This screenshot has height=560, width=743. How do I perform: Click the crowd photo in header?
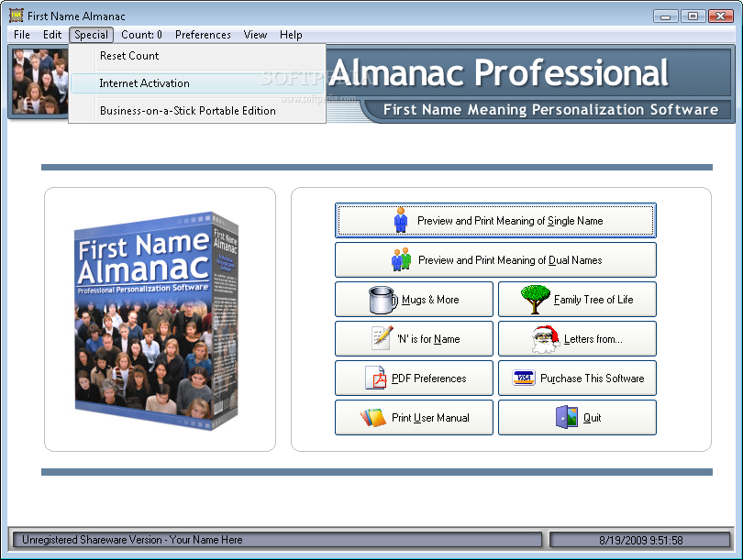pyautogui.click(x=39, y=82)
